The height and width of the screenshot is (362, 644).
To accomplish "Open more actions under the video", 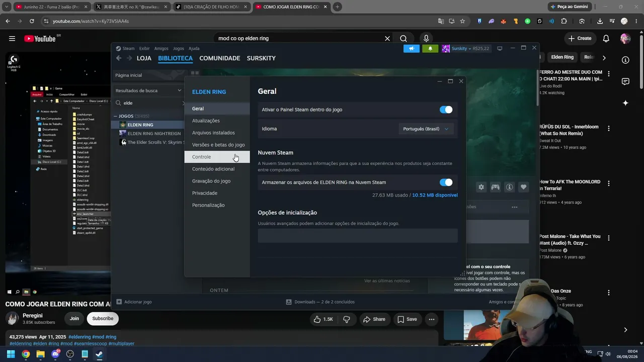I will pyautogui.click(x=431, y=319).
